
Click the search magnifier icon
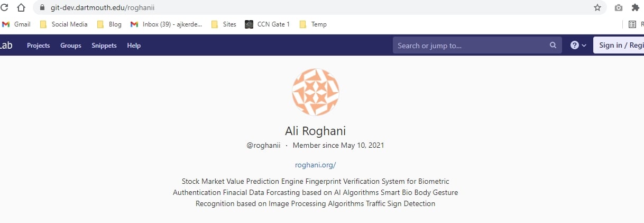(x=553, y=45)
